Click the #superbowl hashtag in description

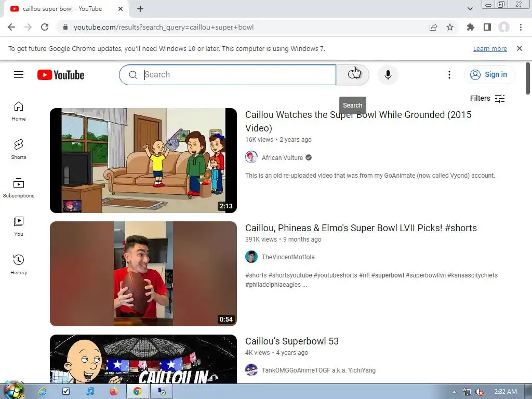click(388, 275)
